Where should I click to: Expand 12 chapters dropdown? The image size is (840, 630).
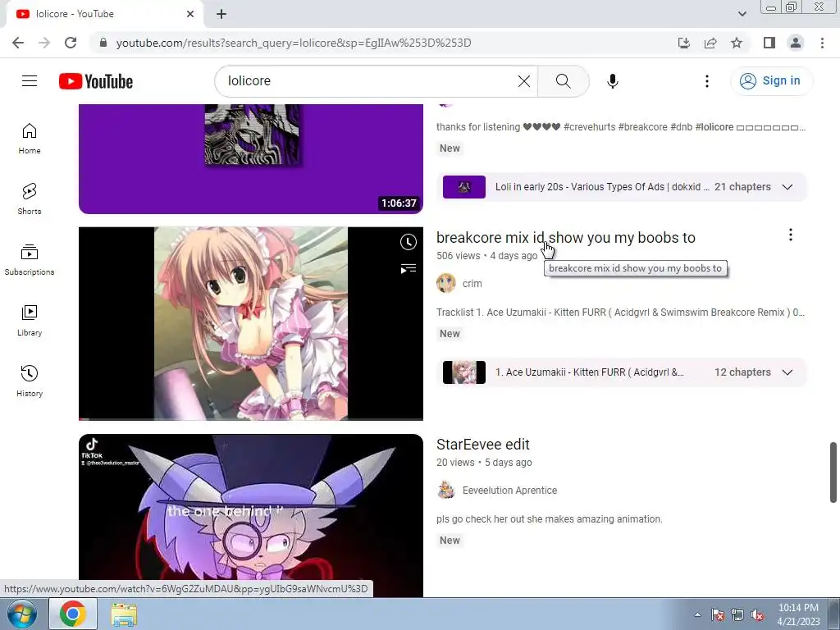[x=787, y=372]
